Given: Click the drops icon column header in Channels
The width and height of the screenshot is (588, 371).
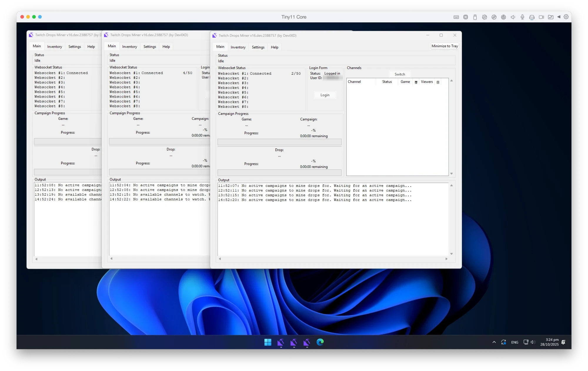Looking at the screenshot, I should (416, 82).
